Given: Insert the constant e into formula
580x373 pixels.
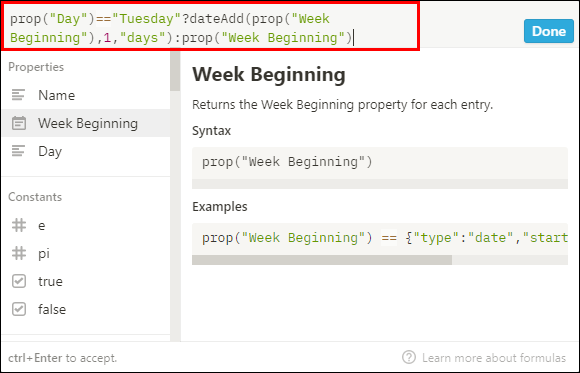Looking at the screenshot, I should pos(41,225).
